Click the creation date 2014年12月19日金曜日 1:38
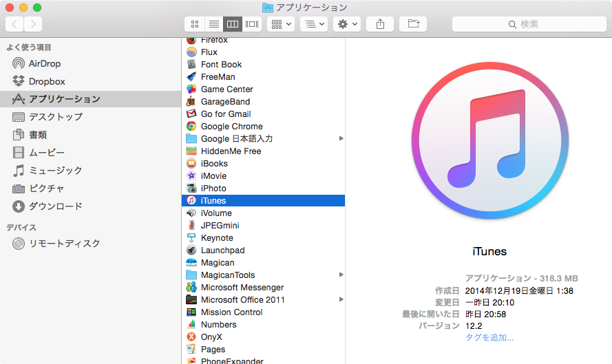 pos(519,290)
